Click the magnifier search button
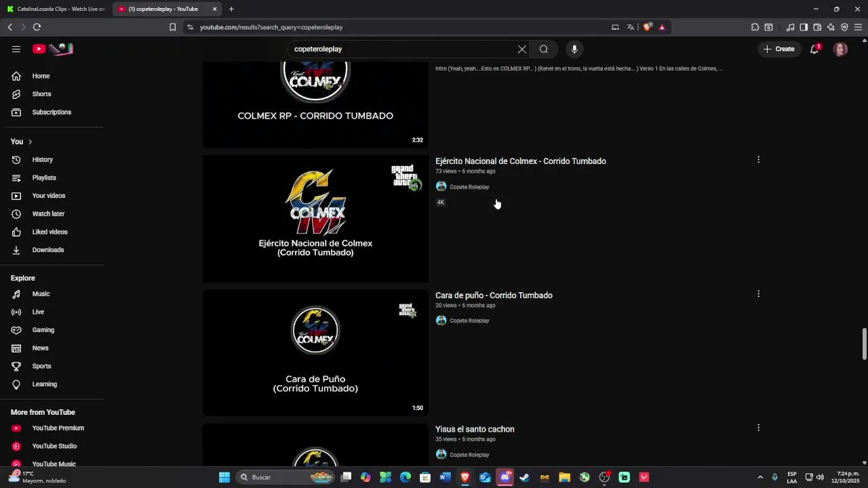The height and width of the screenshot is (488, 868). coord(544,49)
